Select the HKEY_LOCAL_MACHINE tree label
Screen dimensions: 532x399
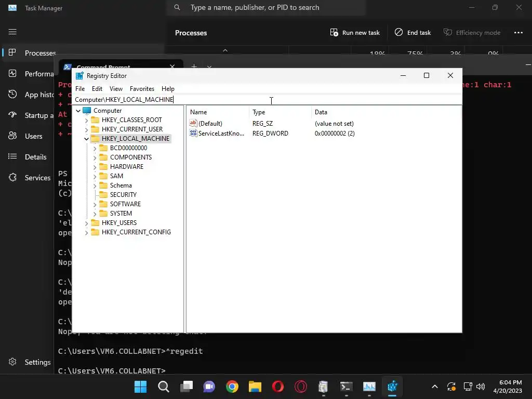[136, 138]
